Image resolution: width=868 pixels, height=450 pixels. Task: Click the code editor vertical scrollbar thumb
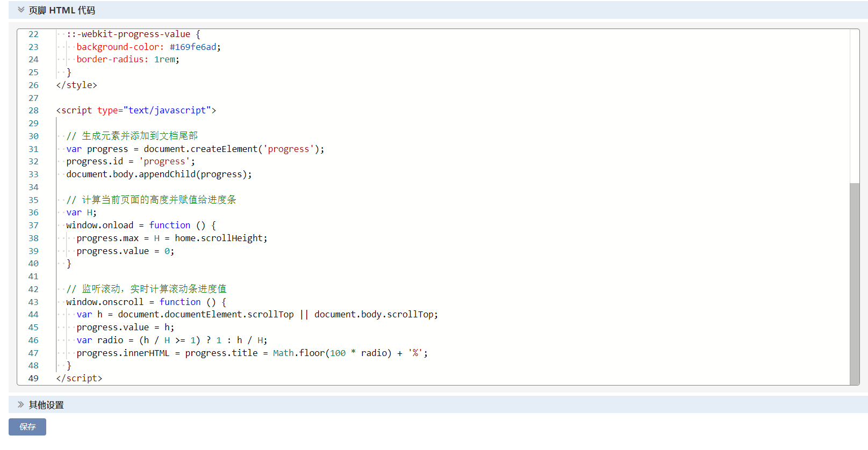tap(855, 284)
